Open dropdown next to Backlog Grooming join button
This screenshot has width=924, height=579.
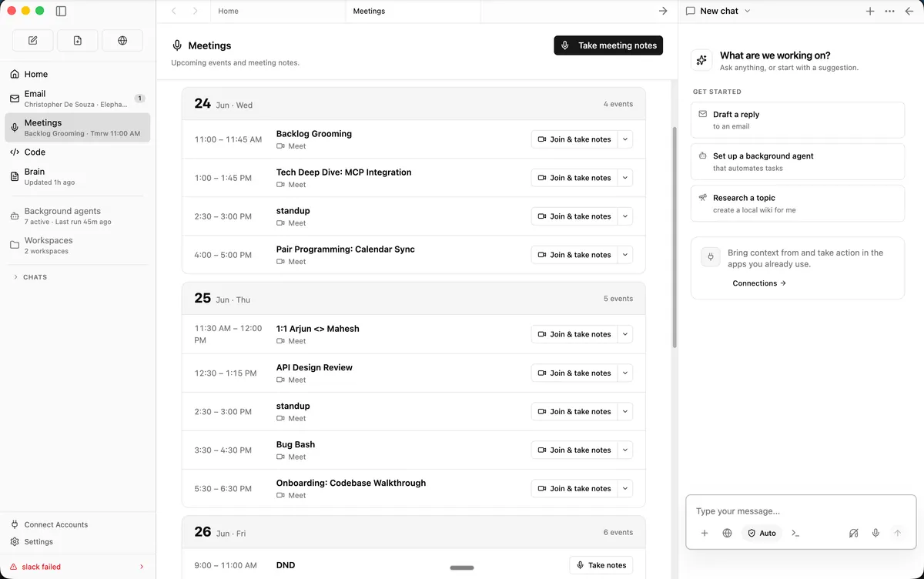pos(625,139)
